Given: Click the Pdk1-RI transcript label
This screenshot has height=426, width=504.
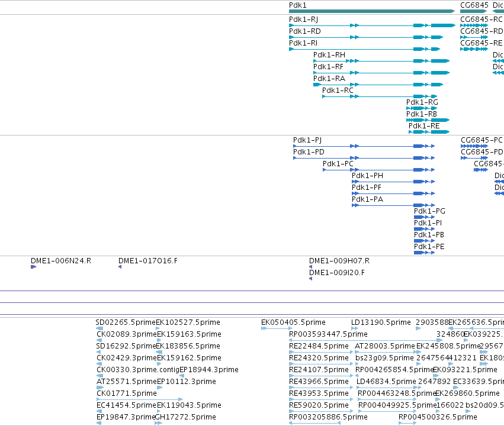Looking at the screenshot, I should pos(303,43).
